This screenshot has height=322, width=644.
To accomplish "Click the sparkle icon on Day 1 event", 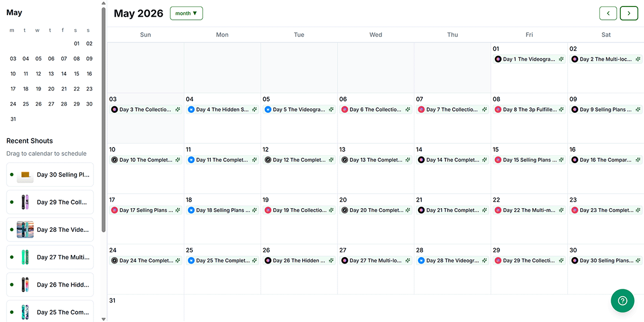I will tap(561, 59).
